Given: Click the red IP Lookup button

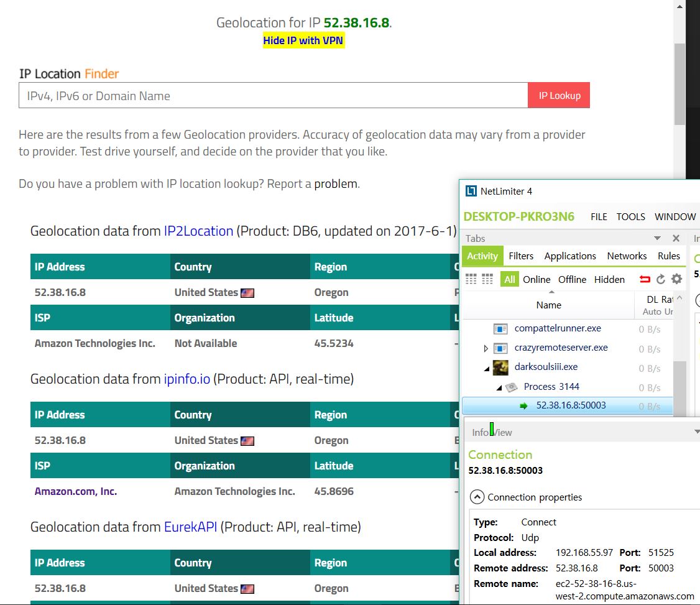Looking at the screenshot, I should [x=559, y=95].
